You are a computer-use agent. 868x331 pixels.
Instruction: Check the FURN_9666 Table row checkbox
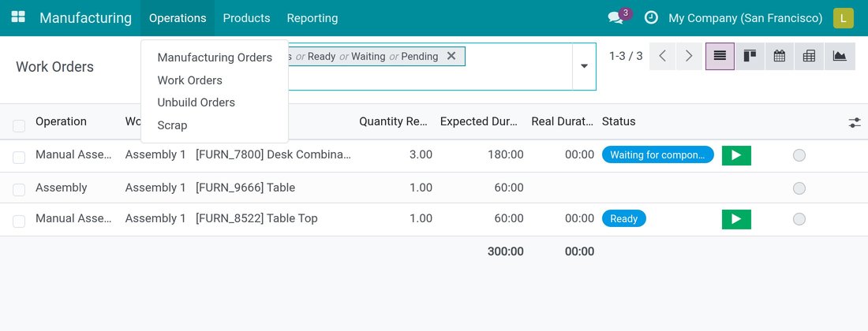pyautogui.click(x=19, y=190)
